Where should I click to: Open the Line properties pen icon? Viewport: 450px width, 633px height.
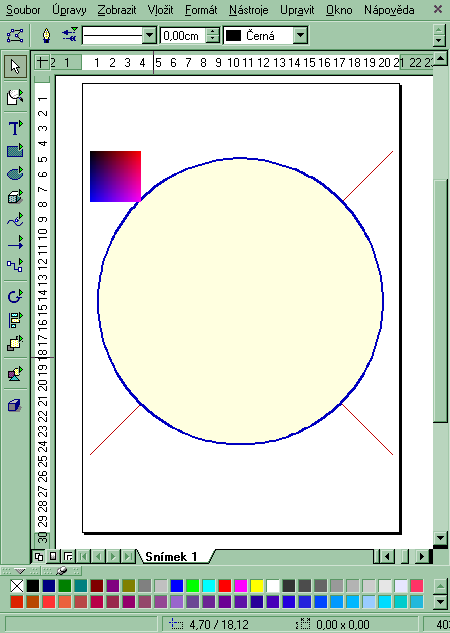[46, 36]
